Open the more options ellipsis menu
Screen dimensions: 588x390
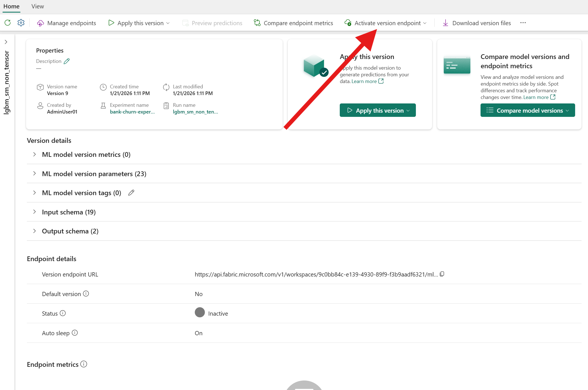tap(523, 23)
